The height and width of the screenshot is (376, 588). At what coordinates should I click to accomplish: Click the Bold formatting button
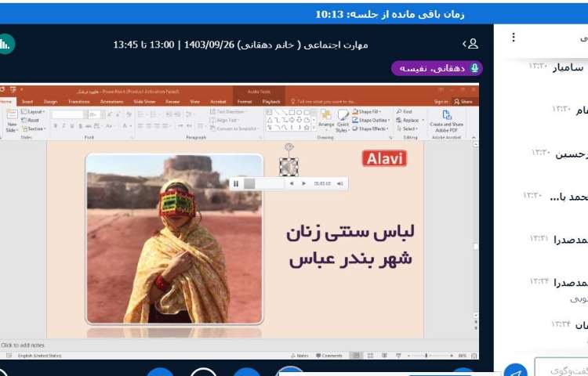56,126
